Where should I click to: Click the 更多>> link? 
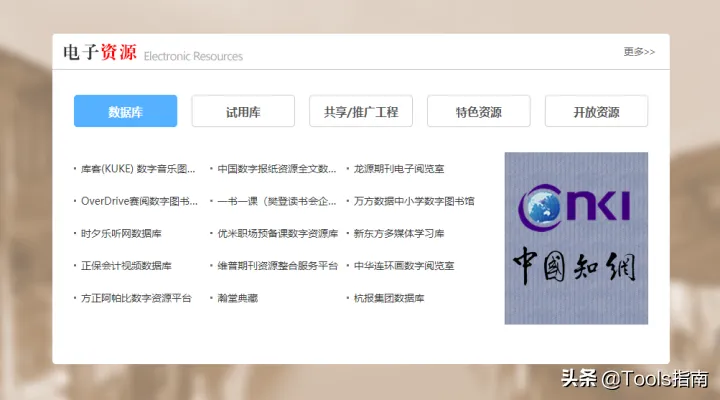[639, 52]
